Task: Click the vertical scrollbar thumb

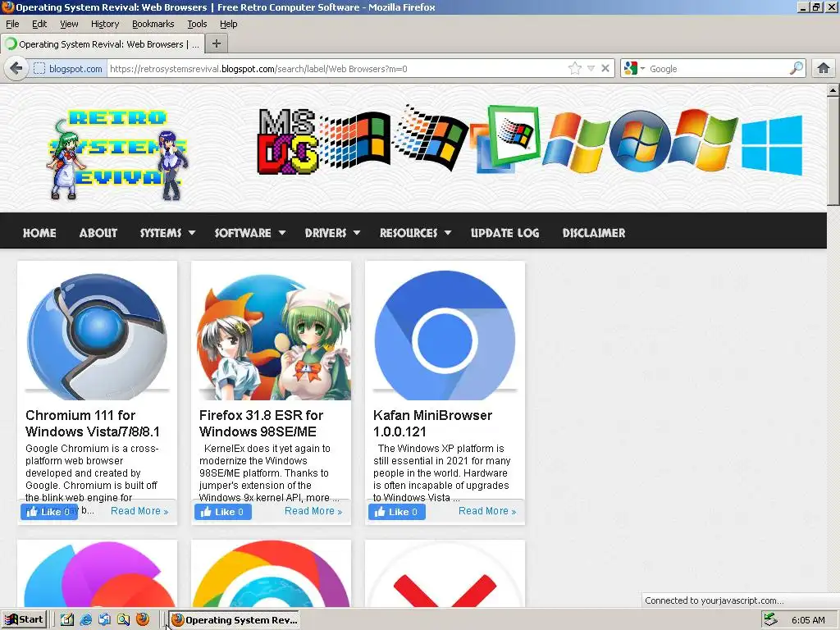Action: [833, 151]
